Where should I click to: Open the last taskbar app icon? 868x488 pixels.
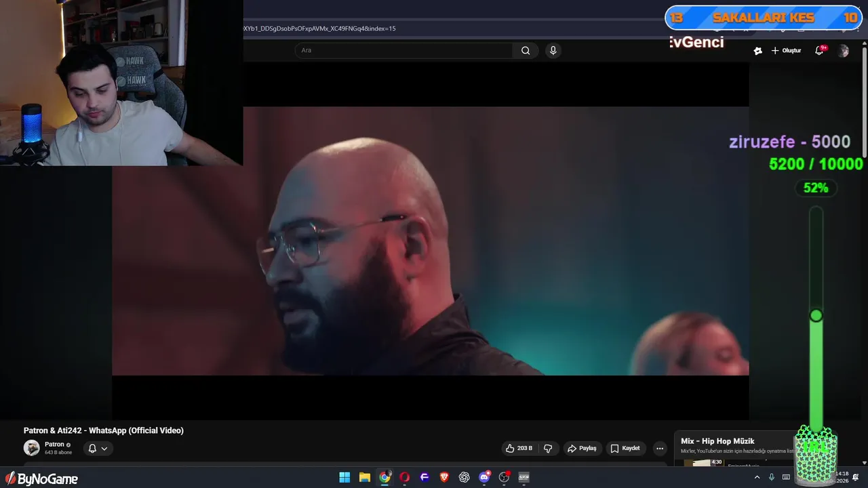[x=524, y=477]
